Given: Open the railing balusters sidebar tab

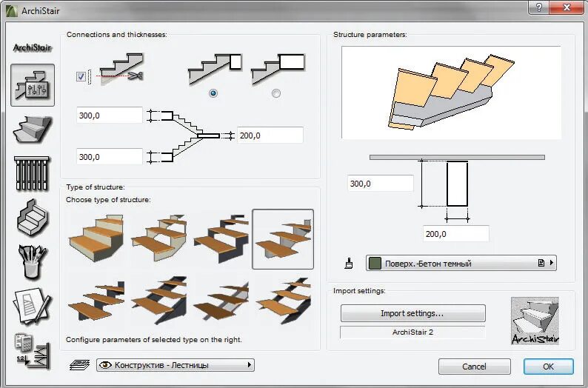Looking at the screenshot, I should 32,173.
